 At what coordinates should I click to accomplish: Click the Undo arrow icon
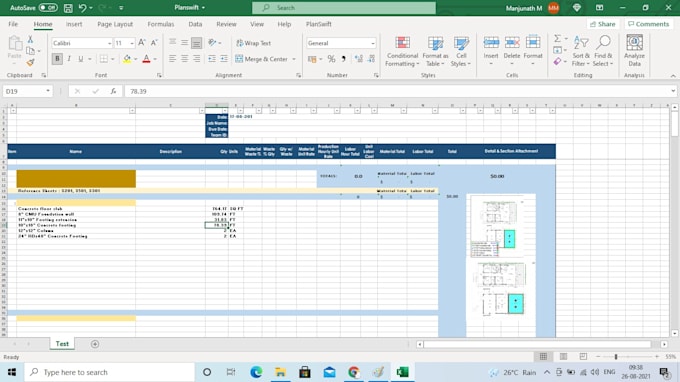click(82, 8)
